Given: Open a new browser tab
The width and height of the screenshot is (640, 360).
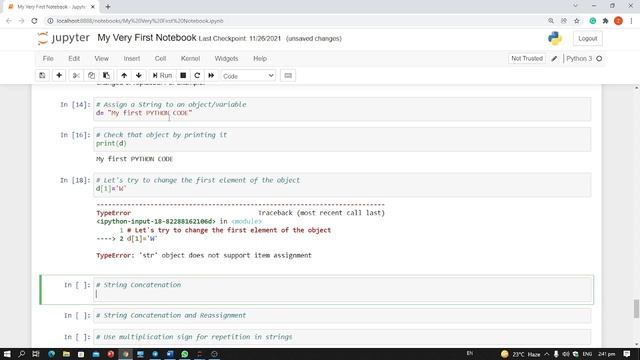Looking at the screenshot, I should (x=108, y=7).
